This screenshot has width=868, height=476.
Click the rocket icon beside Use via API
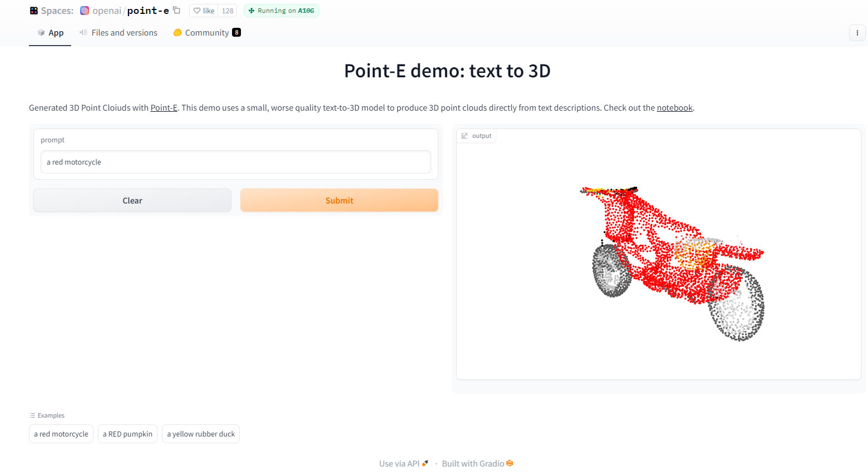click(425, 462)
